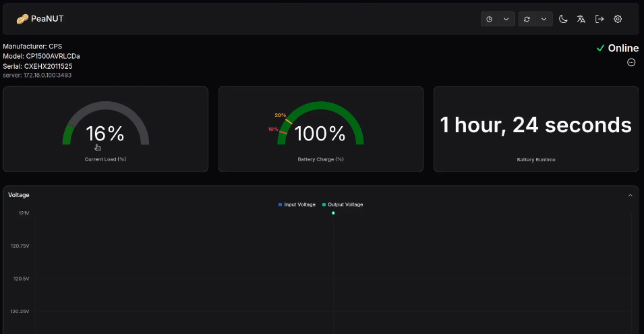The image size is (644, 334).
Task: Toggle dark mode with the moon icon
Action: (x=563, y=19)
